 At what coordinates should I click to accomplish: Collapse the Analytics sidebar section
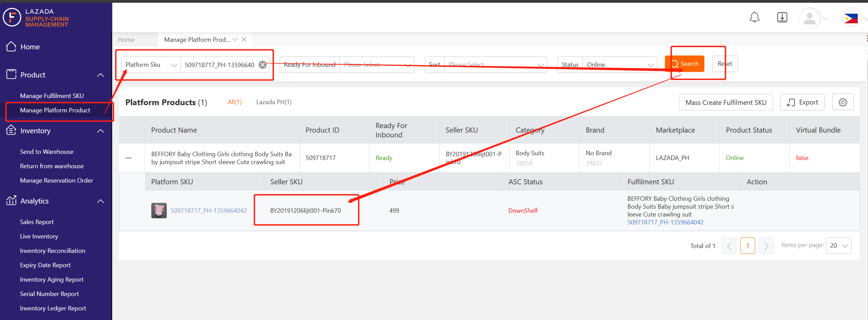click(101, 201)
